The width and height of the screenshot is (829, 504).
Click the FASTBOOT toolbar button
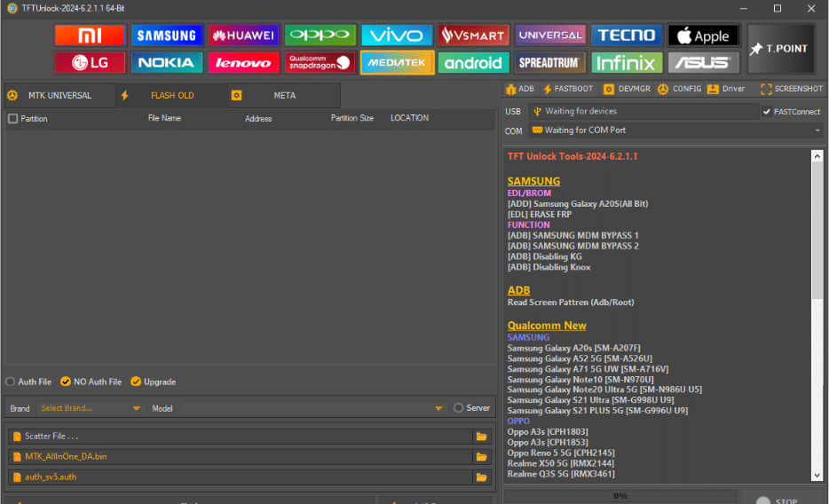point(568,89)
